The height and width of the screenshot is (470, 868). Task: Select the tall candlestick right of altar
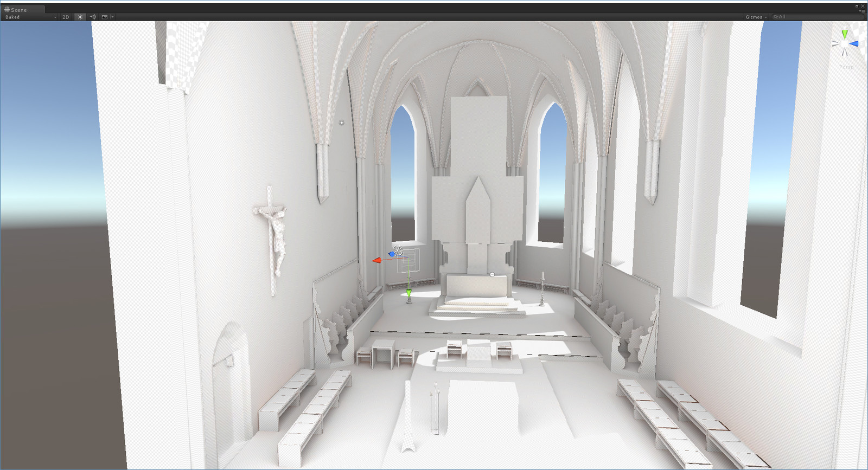tap(542, 288)
